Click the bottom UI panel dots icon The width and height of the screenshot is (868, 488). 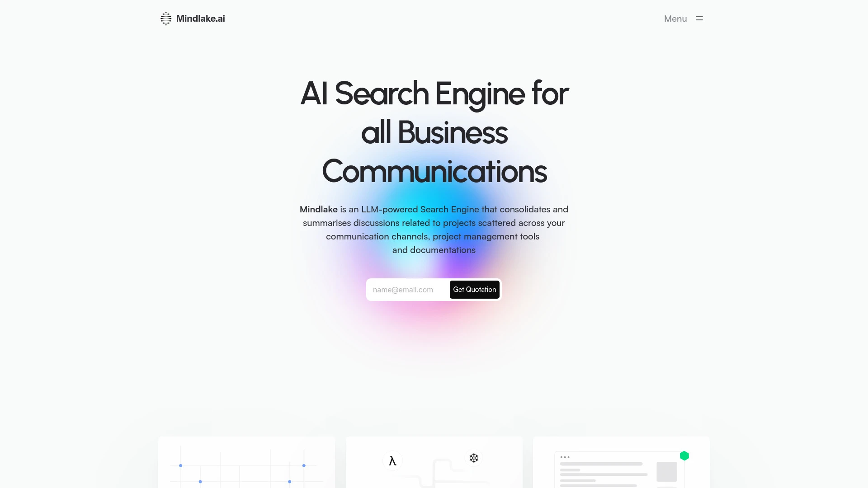coord(565,457)
